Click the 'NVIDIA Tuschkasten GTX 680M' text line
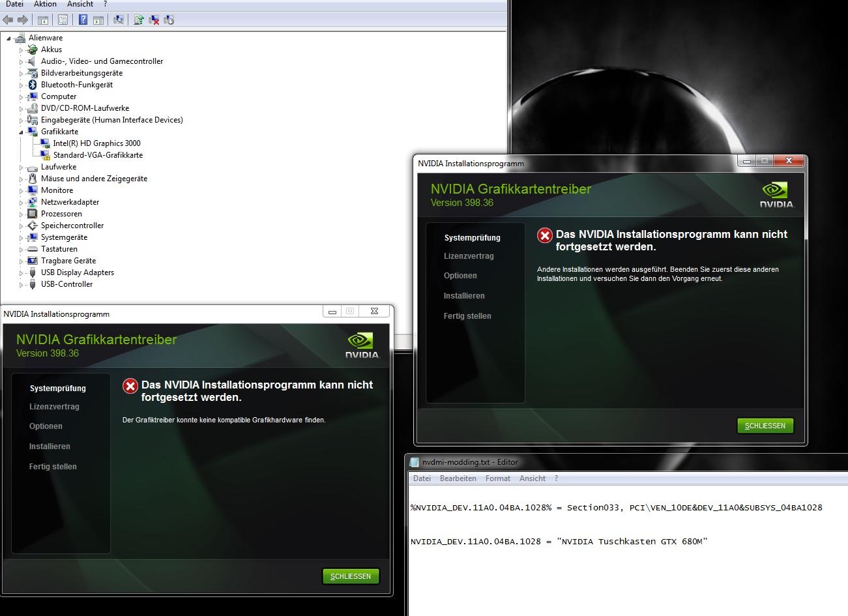This screenshot has height=616, width=848. [559, 542]
